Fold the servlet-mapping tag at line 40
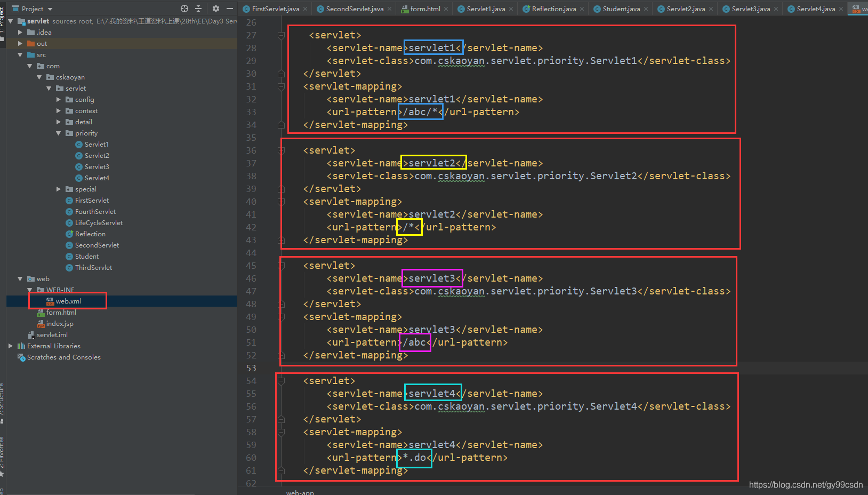The height and width of the screenshot is (495, 868). 281,202
